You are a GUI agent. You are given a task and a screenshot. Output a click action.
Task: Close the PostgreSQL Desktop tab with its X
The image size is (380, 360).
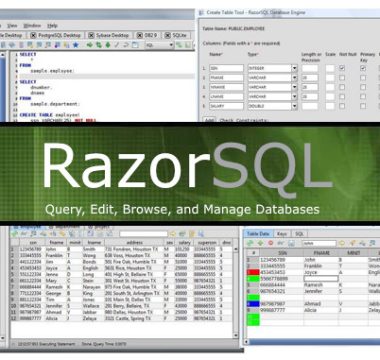tap(33, 35)
